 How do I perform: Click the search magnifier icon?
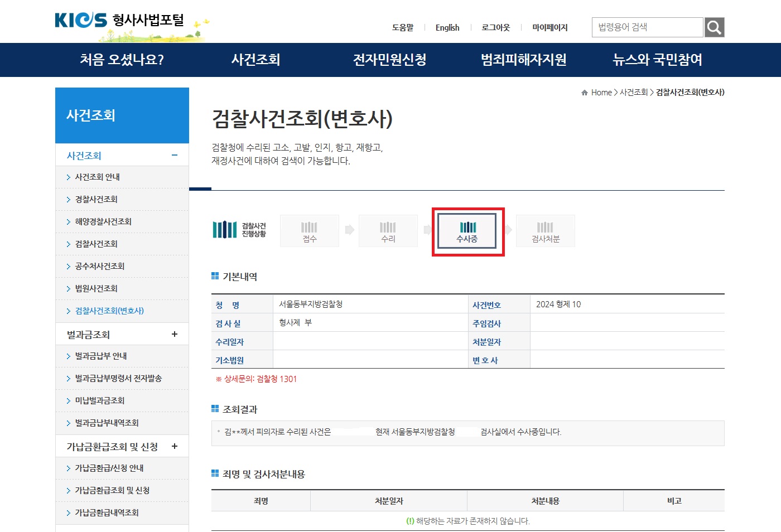click(715, 27)
